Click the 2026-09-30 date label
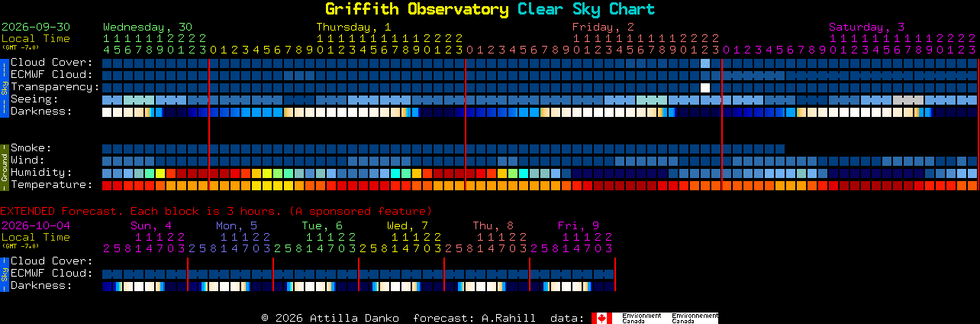This screenshot has width=980, height=324. point(36,27)
